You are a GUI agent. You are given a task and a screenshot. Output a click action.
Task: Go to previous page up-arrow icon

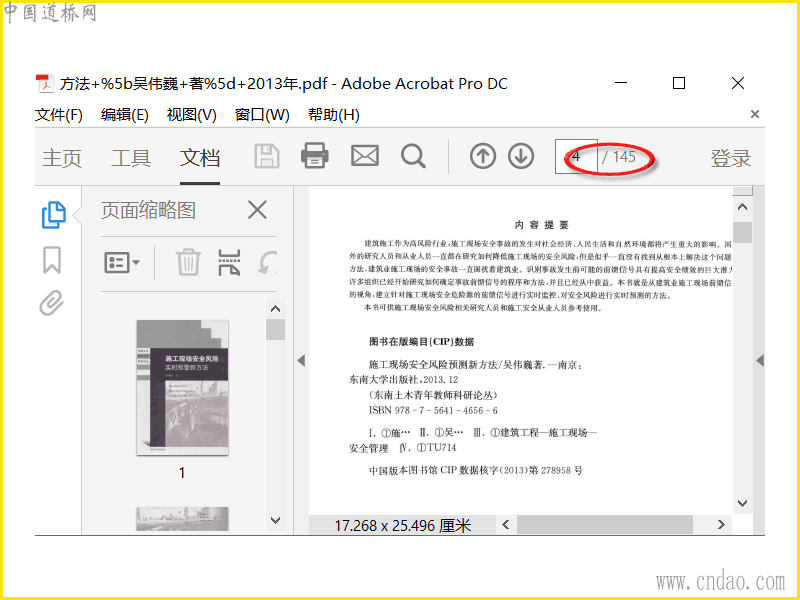(x=483, y=156)
